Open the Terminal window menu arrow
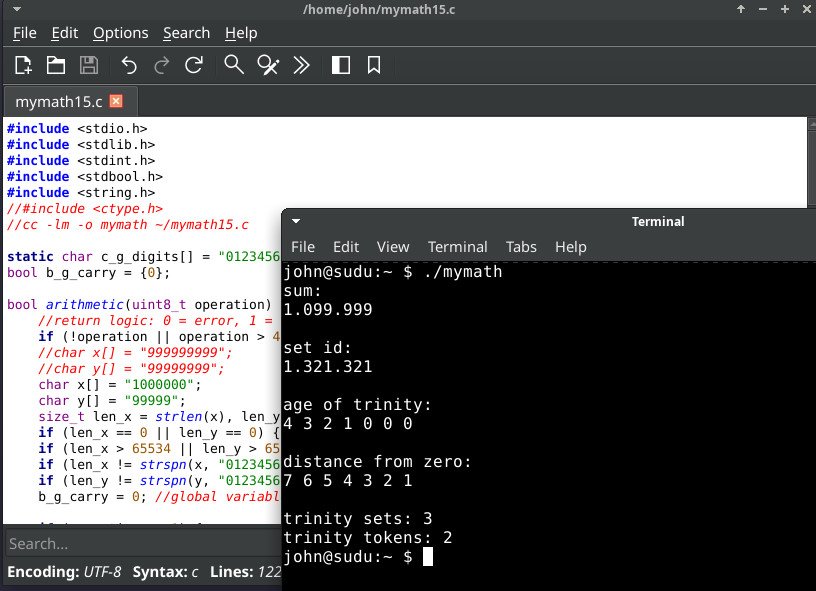 [x=296, y=221]
